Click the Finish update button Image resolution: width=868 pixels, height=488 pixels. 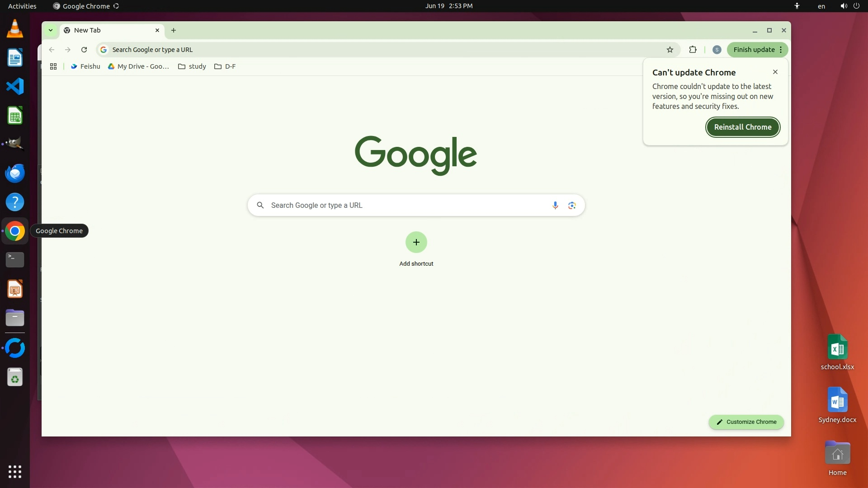(x=754, y=50)
